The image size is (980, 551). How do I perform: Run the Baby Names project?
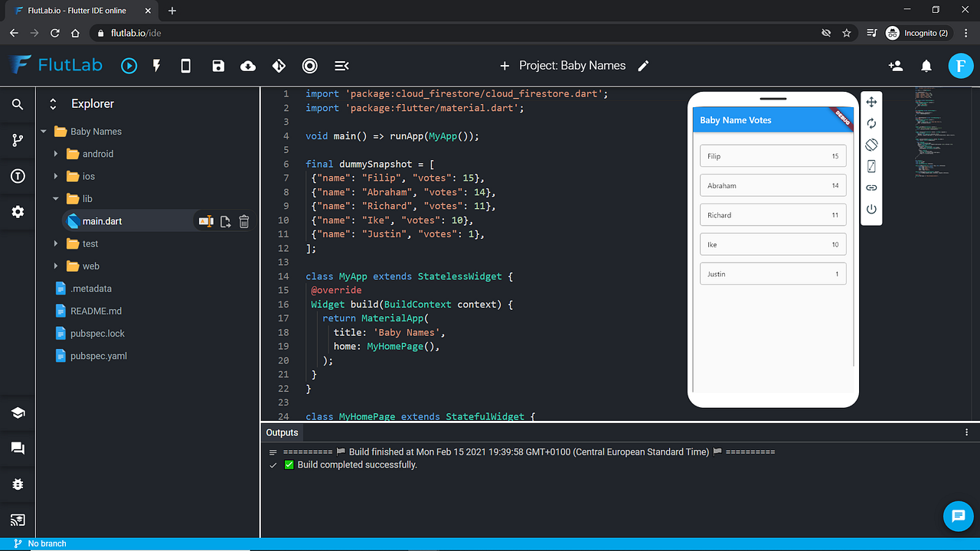coord(129,66)
